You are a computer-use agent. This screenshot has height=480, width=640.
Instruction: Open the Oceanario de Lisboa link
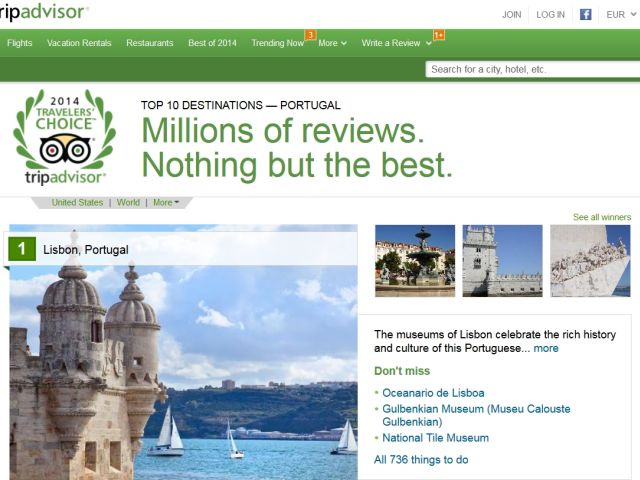pos(434,393)
